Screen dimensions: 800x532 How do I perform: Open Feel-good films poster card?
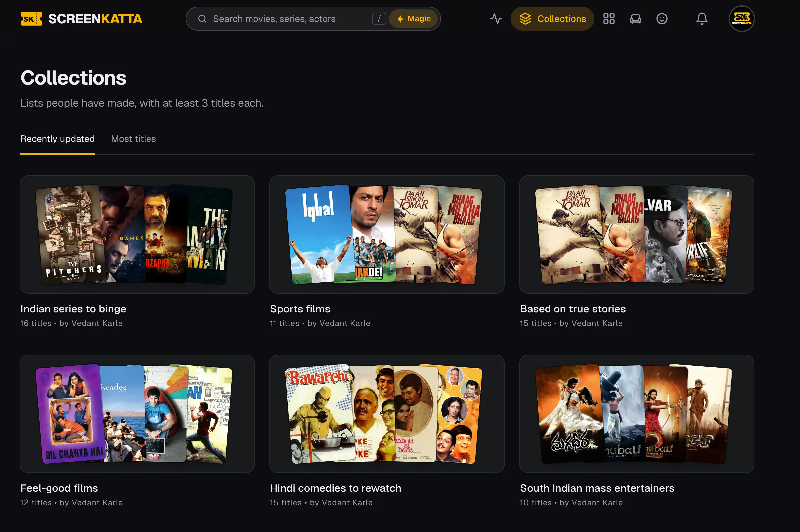tap(137, 414)
